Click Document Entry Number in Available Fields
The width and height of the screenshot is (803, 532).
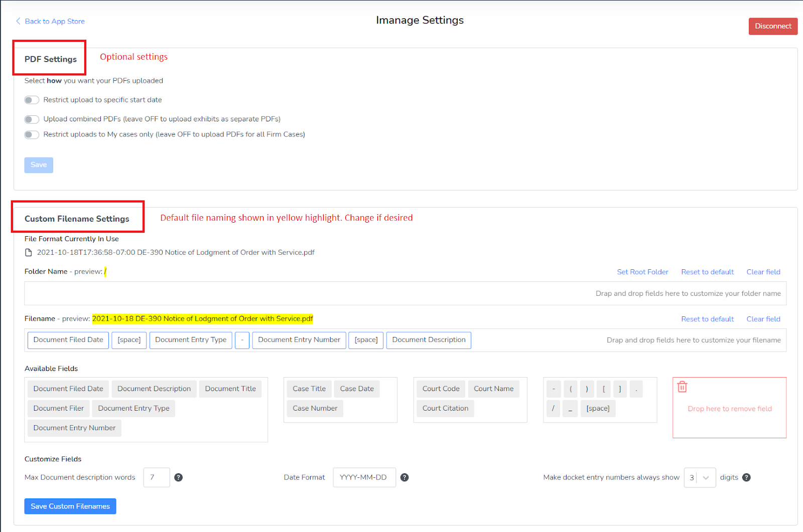(74, 428)
